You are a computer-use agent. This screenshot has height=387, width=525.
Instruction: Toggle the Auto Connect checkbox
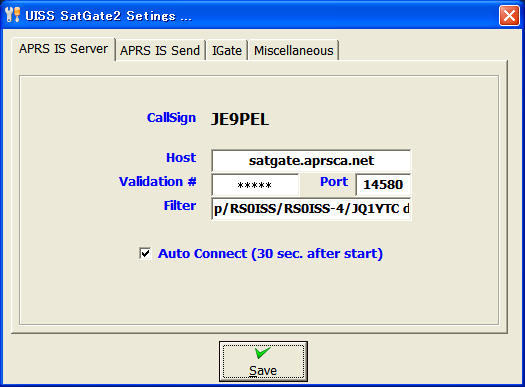point(145,253)
